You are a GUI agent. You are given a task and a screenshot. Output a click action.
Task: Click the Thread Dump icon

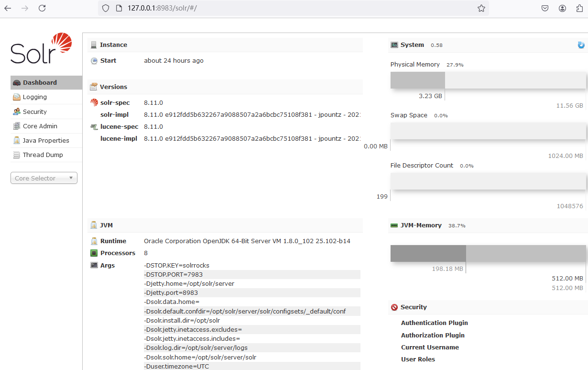[x=17, y=155]
